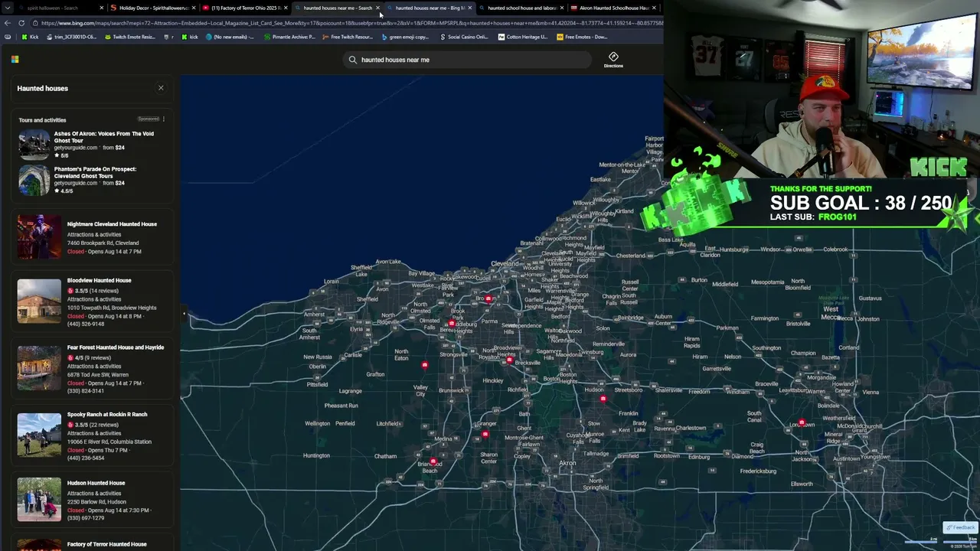Click the Phantom's Parade tour thumbnail
The width and height of the screenshot is (980, 551).
pos(34,180)
